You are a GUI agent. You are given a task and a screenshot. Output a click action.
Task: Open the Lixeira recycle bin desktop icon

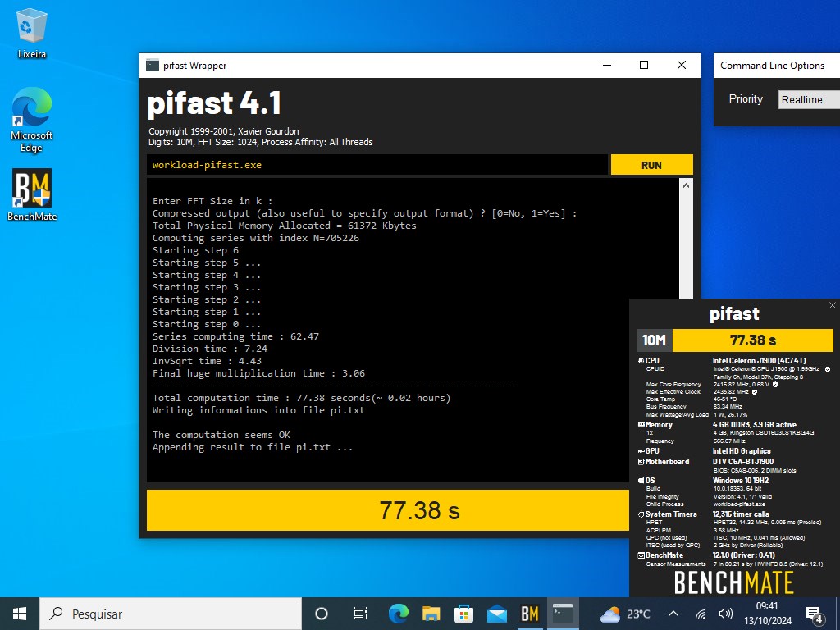point(32,33)
